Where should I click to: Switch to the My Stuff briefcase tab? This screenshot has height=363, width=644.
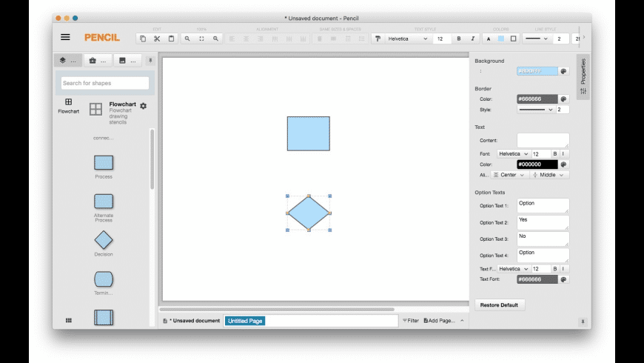coord(98,61)
